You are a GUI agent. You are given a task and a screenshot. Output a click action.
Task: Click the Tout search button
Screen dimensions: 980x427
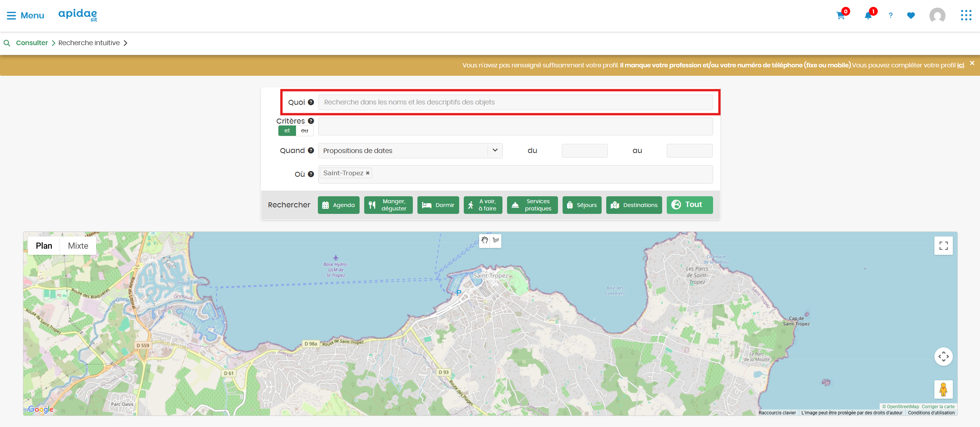(x=690, y=205)
